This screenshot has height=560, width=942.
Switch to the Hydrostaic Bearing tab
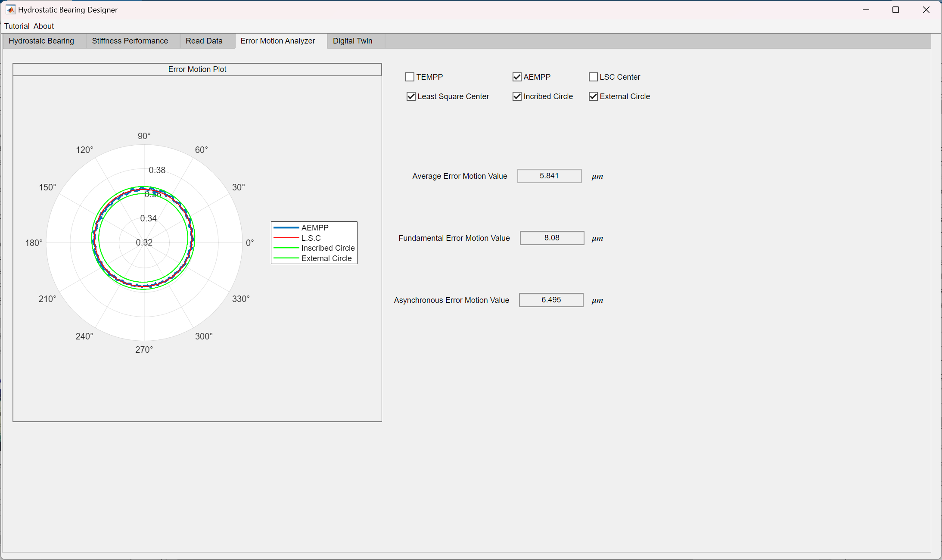pos(41,40)
